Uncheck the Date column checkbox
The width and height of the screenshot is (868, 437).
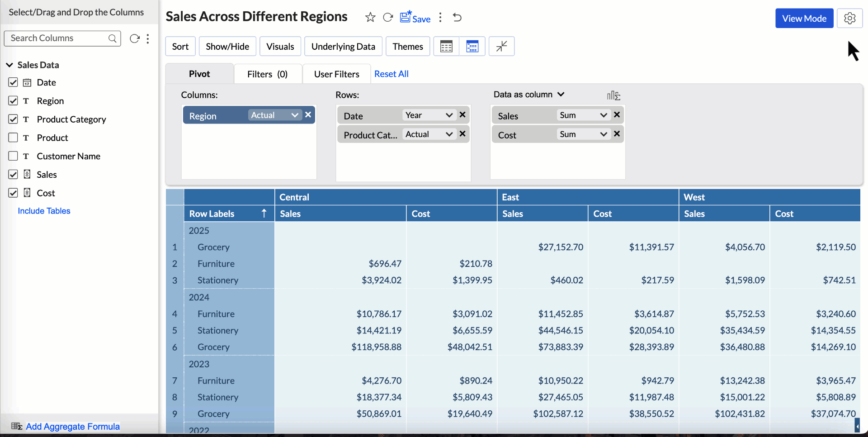click(x=13, y=82)
